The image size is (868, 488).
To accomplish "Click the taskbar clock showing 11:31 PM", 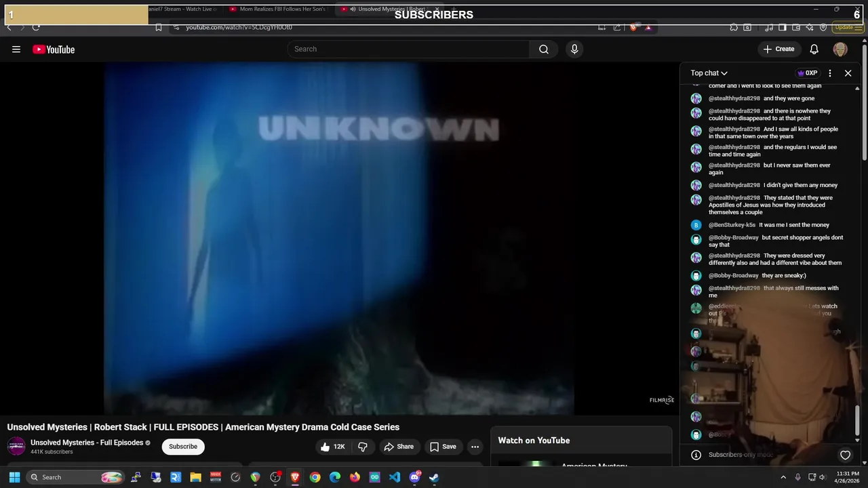I will coord(848,477).
